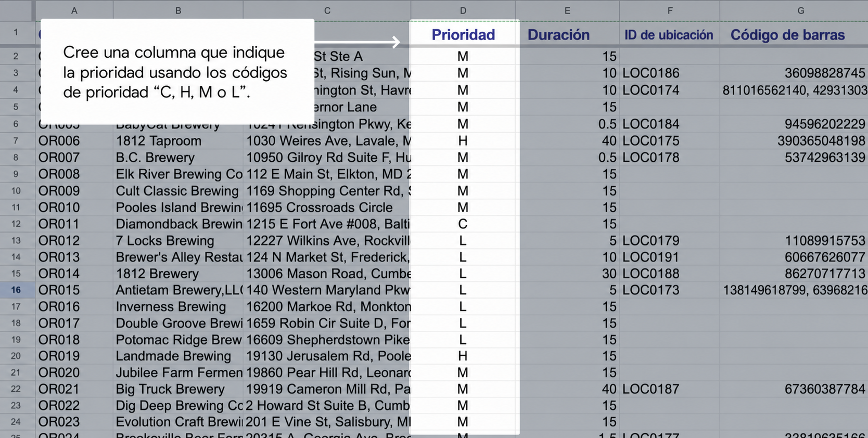Select the 1812 Taproom cell

coord(178,140)
